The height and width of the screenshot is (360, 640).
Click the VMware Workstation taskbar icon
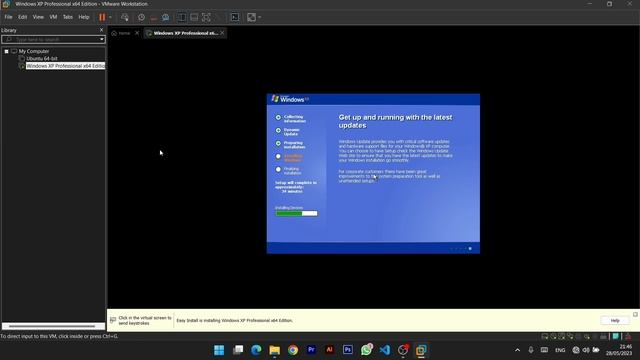(421, 350)
